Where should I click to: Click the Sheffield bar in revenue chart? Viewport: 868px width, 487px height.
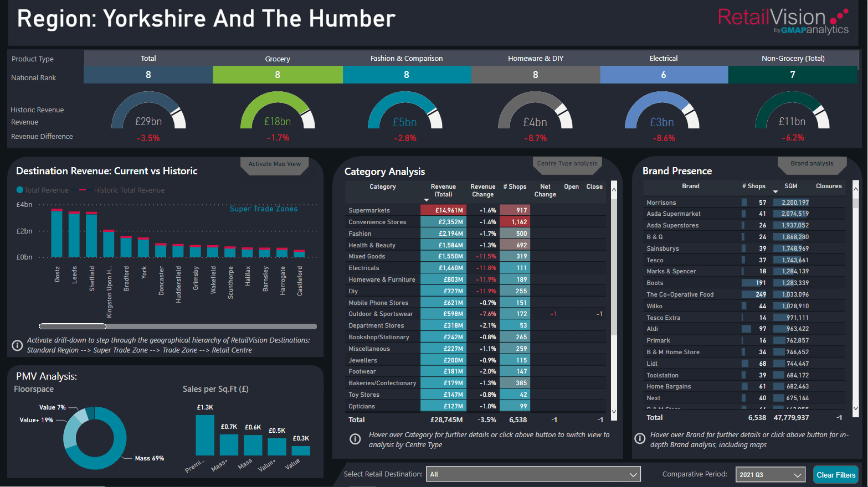click(x=91, y=235)
